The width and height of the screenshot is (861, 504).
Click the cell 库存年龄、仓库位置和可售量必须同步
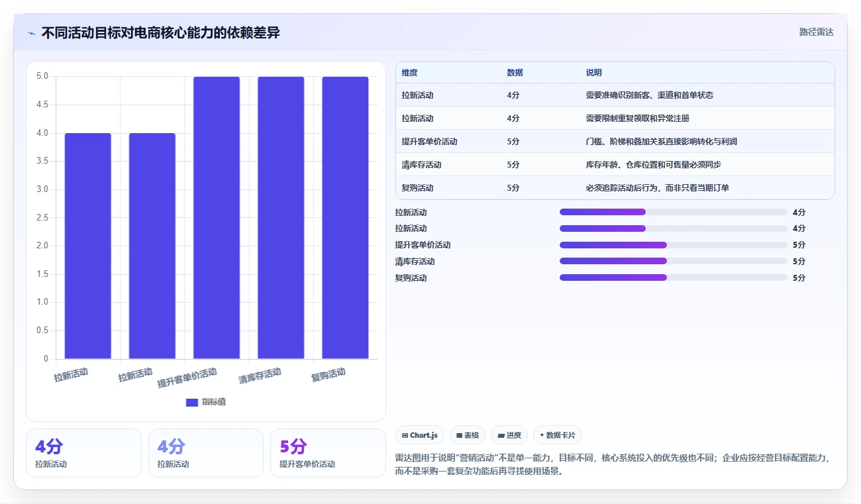coord(653,165)
